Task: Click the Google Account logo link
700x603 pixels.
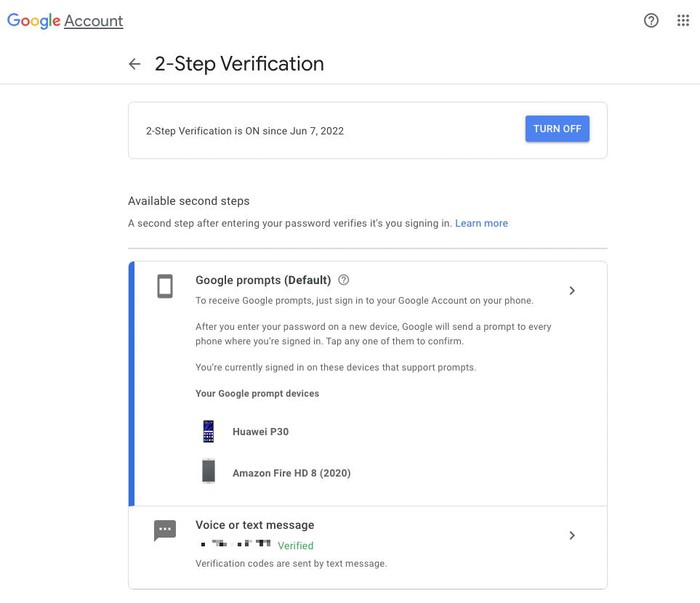Action: [x=65, y=20]
